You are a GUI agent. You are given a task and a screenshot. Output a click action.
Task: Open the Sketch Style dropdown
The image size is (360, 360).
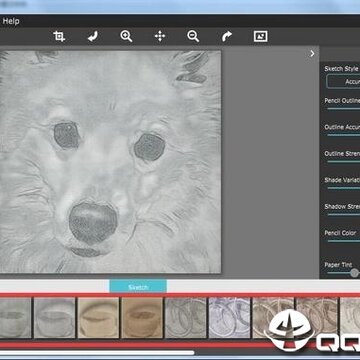click(x=343, y=82)
